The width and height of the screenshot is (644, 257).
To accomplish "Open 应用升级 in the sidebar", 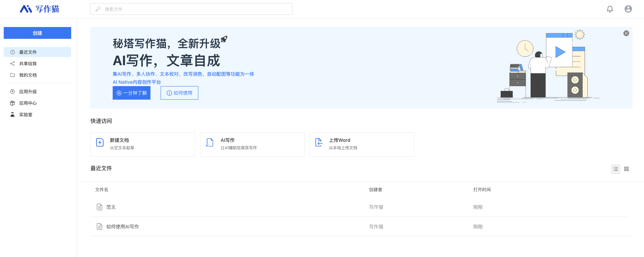I will click(x=37, y=92).
